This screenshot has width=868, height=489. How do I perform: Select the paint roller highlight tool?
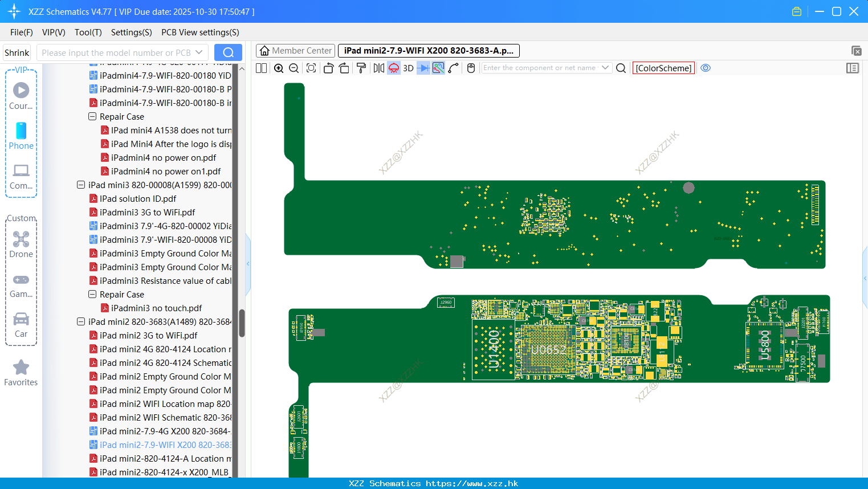coord(361,68)
